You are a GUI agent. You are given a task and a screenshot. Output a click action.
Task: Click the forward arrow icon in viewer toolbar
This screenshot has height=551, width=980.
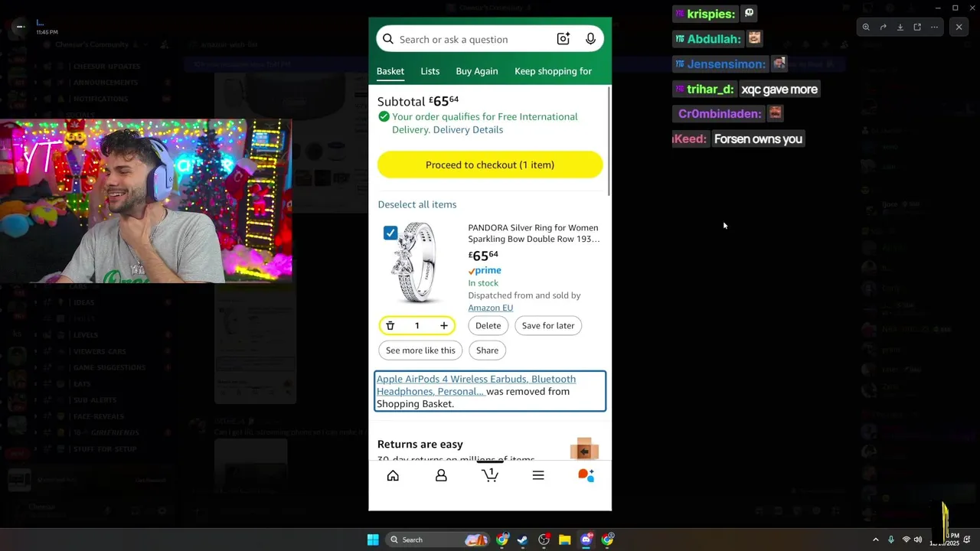[x=883, y=27]
